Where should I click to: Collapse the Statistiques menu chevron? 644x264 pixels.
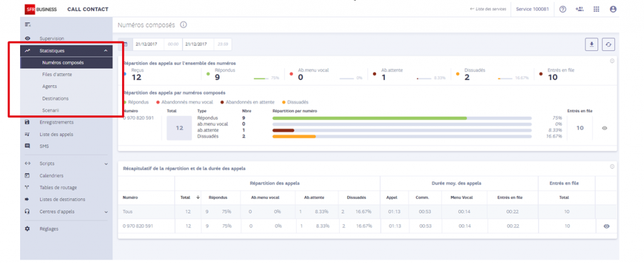[106, 50]
